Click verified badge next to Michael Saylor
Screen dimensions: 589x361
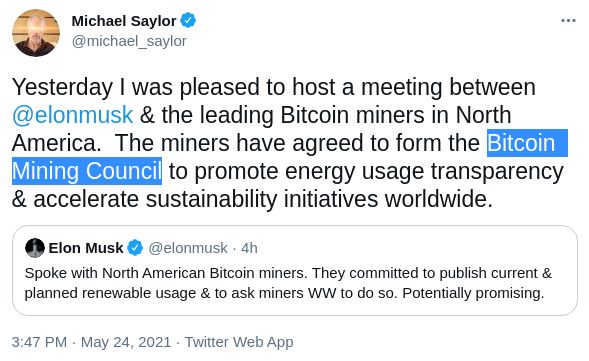188,20
